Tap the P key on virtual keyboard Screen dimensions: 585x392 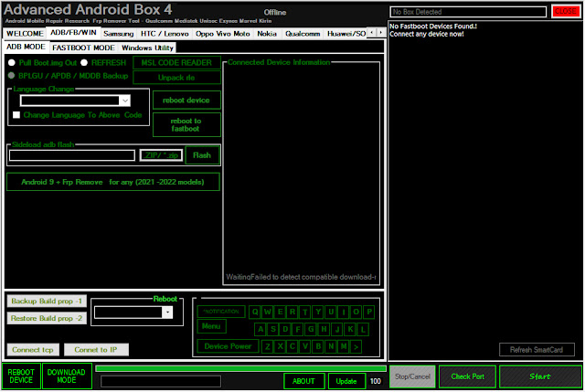coord(369,312)
